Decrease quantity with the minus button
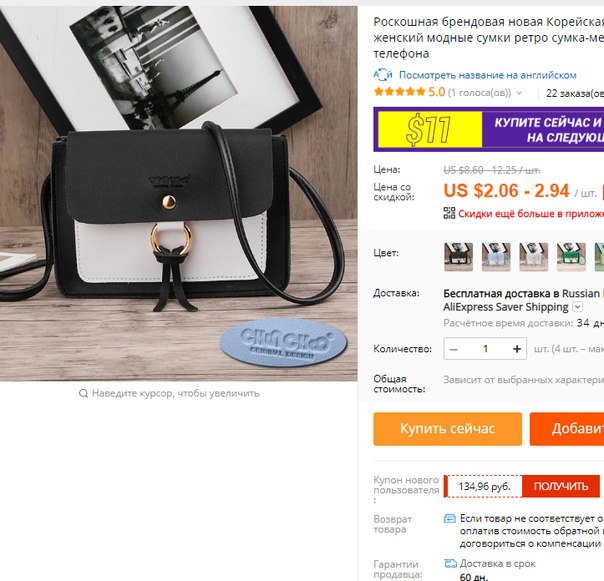 (x=454, y=349)
